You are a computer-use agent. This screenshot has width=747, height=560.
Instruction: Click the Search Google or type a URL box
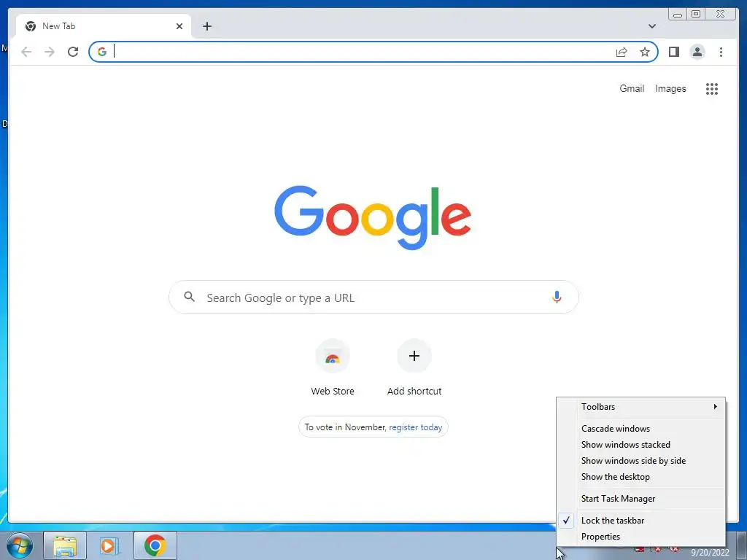(373, 297)
